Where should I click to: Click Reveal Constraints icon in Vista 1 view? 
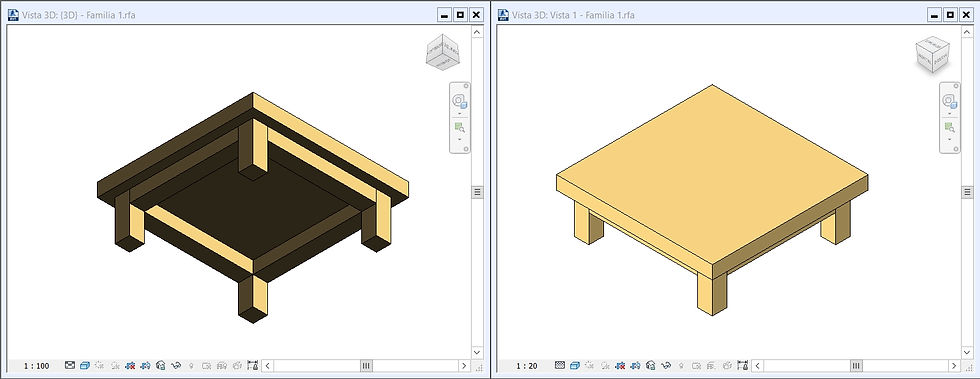(x=742, y=365)
